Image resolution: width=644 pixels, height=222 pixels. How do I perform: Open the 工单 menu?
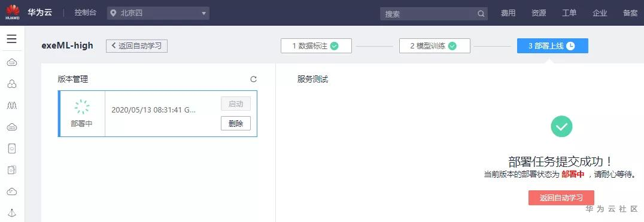[x=569, y=13]
